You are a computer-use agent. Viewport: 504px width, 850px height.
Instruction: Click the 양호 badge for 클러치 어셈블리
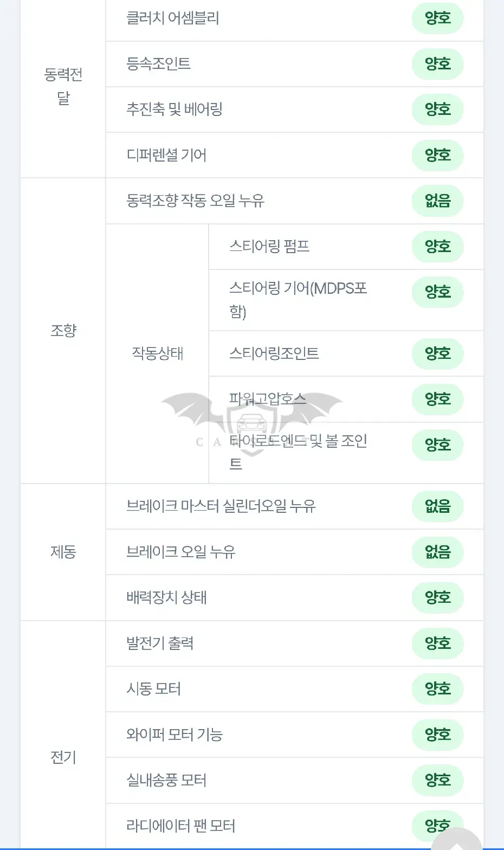[x=438, y=18]
